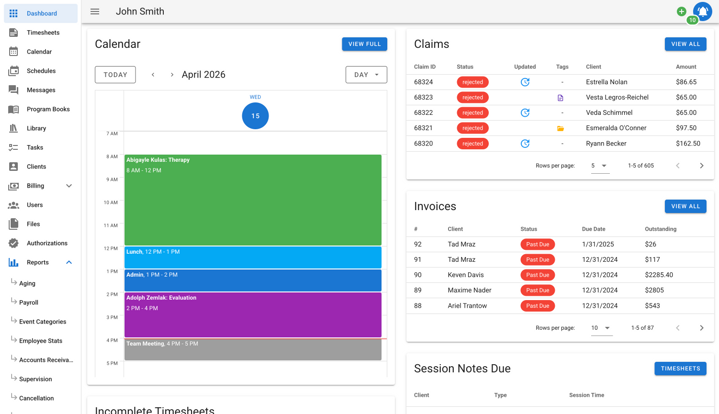Click the Past Due badge on invoice 92
The image size is (719, 414).
(x=537, y=244)
